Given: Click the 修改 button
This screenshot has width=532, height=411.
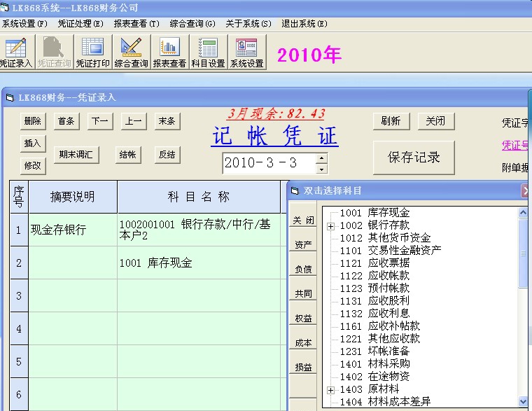Looking at the screenshot, I should pyautogui.click(x=33, y=166).
